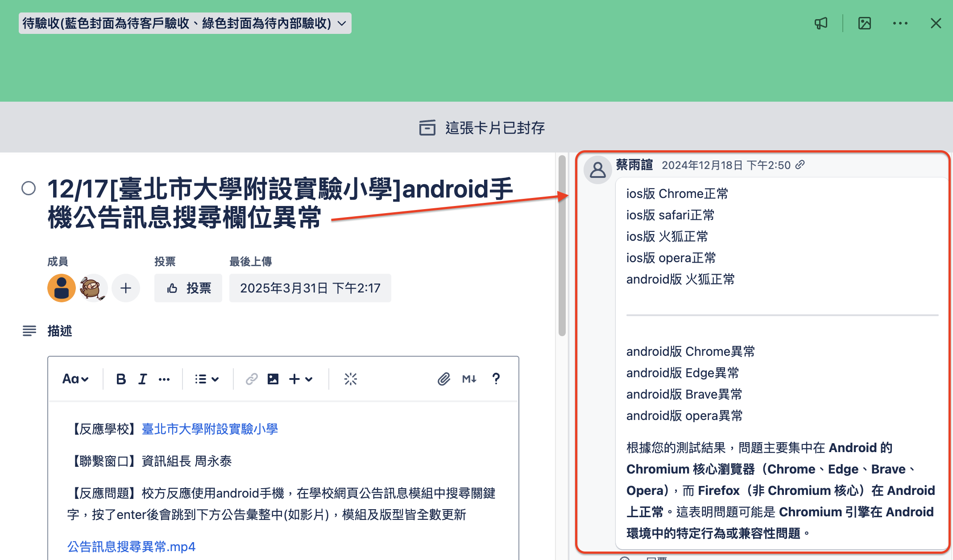Click the 投票 vote button
The height and width of the screenshot is (560, 953).
[188, 288]
